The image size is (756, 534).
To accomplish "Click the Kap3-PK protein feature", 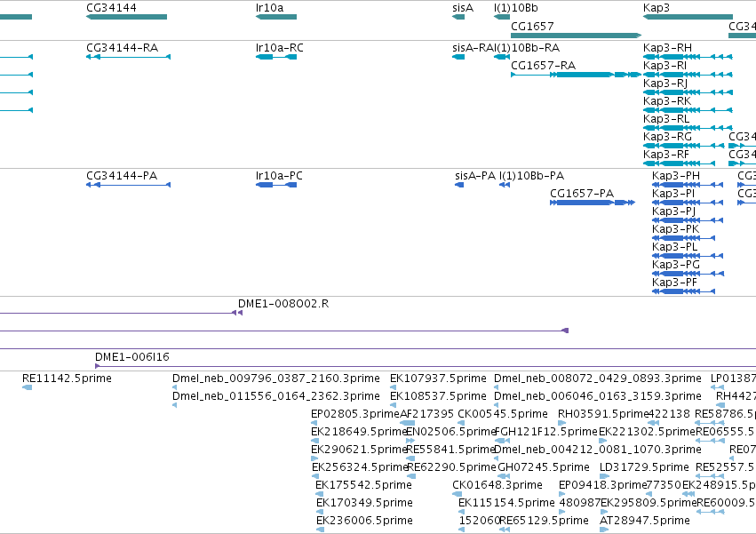I will tap(683, 238).
